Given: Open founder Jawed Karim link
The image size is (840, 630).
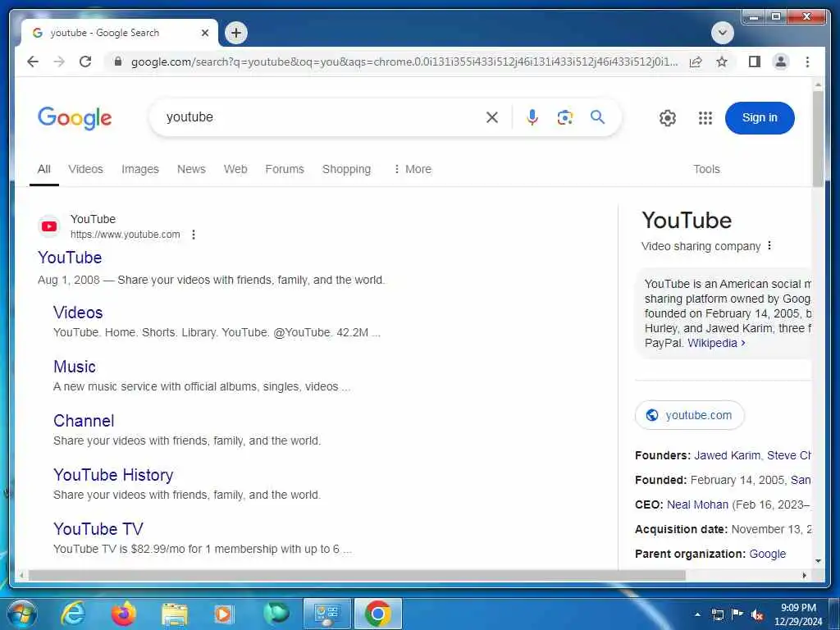Looking at the screenshot, I should coord(727,455).
